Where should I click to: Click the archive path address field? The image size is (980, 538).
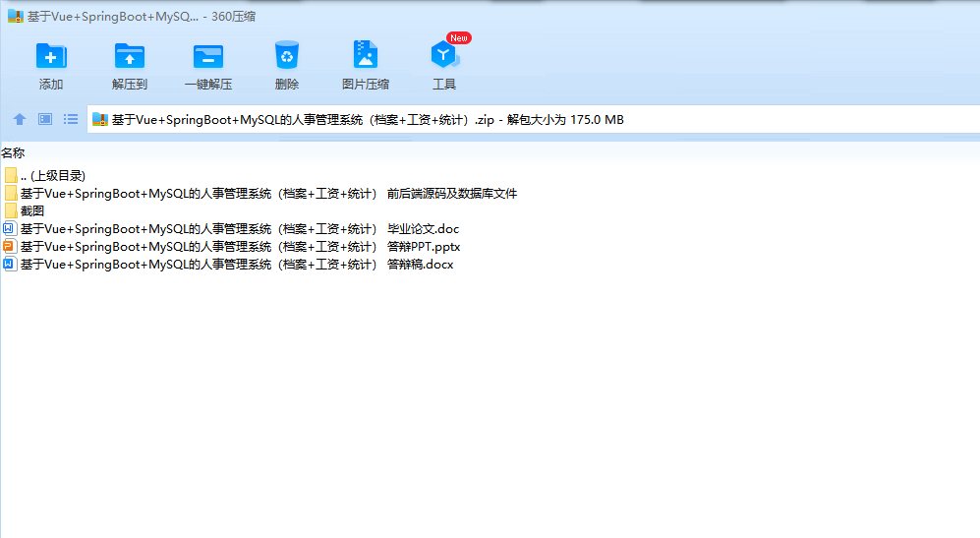click(533, 119)
